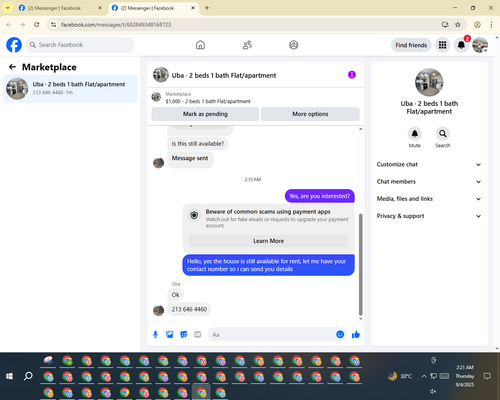Screen dimensions: 500x400
Task: Go back with the Chrome back arrow
Action: 9,24
